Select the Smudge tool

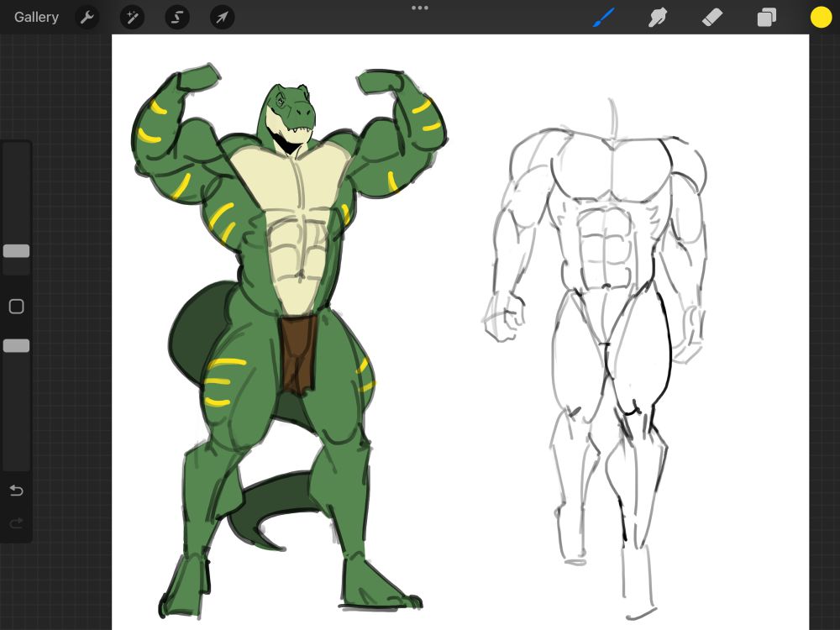(658, 18)
